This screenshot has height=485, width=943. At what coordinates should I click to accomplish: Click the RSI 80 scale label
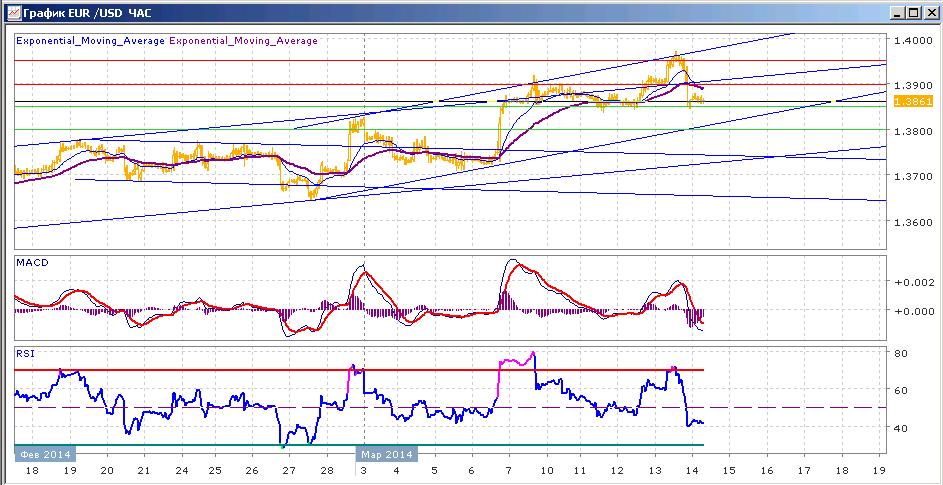(x=902, y=353)
